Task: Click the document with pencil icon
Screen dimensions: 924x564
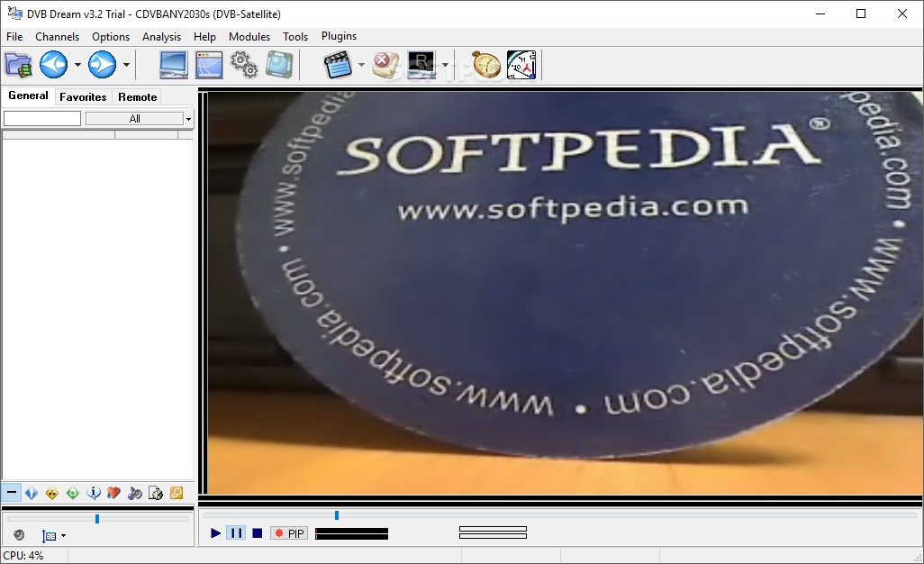Action: 156,493
